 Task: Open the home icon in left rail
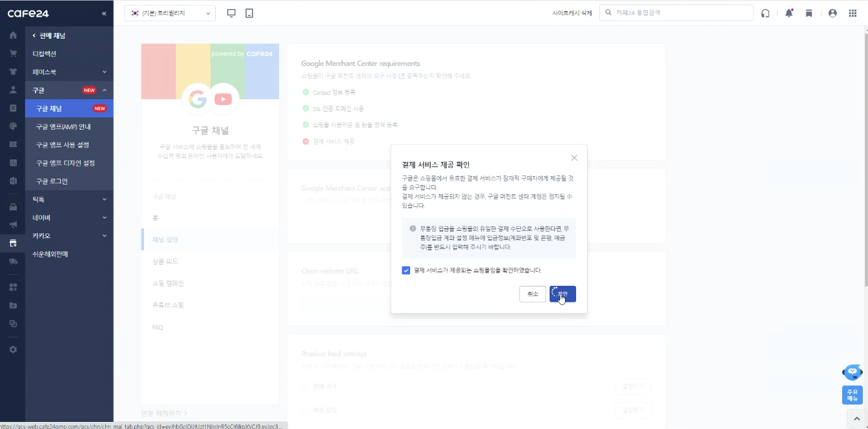click(13, 35)
